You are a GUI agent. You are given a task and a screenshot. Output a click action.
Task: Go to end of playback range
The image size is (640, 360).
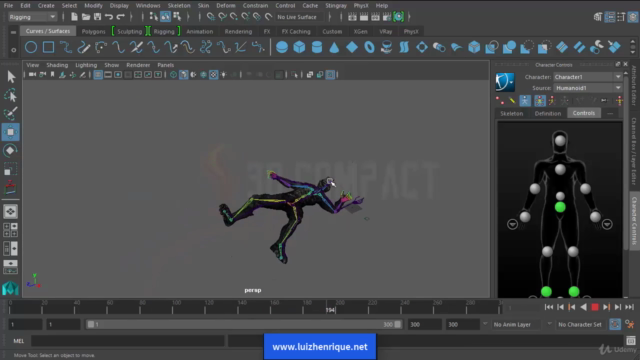click(x=629, y=307)
